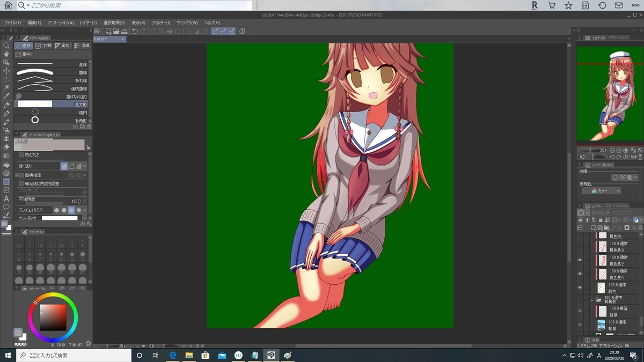This screenshot has width=644, height=362.
Task: Click the Open file folder icon
Action: point(116,31)
